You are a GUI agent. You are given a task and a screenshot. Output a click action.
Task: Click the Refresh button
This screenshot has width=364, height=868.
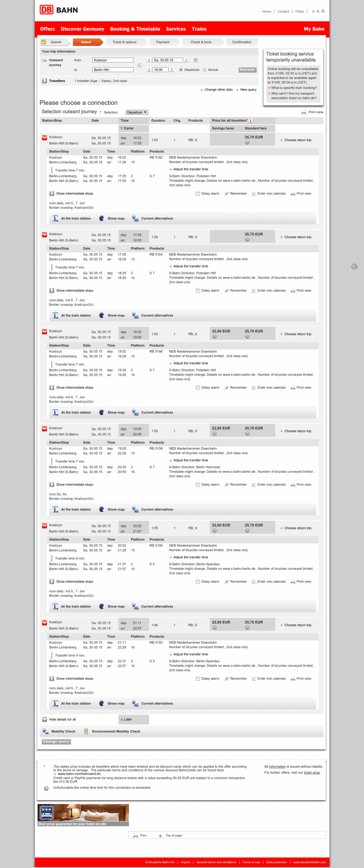[x=247, y=70]
